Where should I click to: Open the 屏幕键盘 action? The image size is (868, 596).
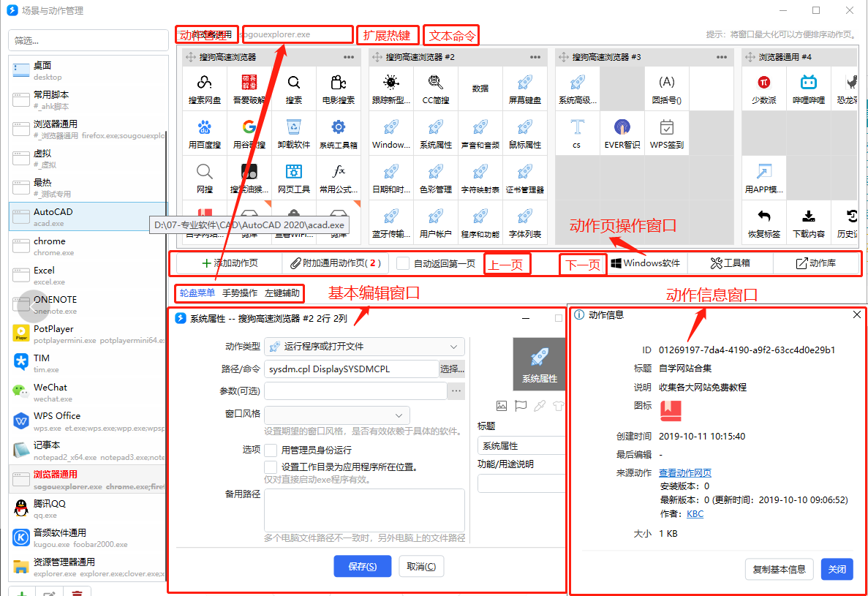(x=525, y=88)
